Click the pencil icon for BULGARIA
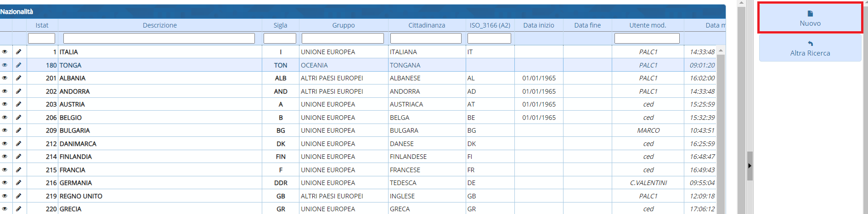868x214 pixels. point(19,130)
